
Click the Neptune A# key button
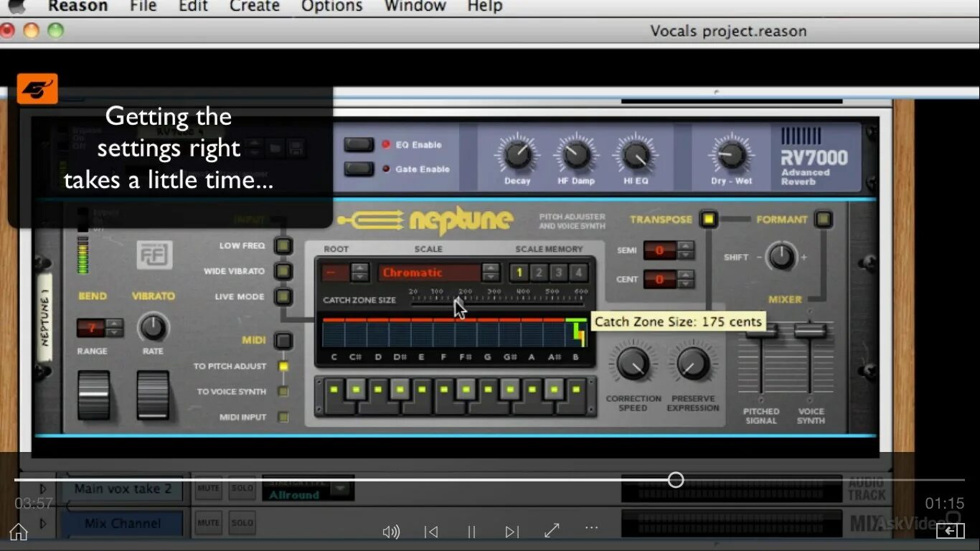(553, 390)
